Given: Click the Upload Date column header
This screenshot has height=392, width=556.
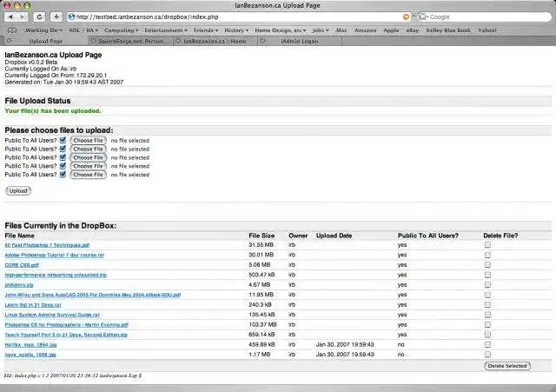Looking at the screenshot, I should [x=334, y=236].
